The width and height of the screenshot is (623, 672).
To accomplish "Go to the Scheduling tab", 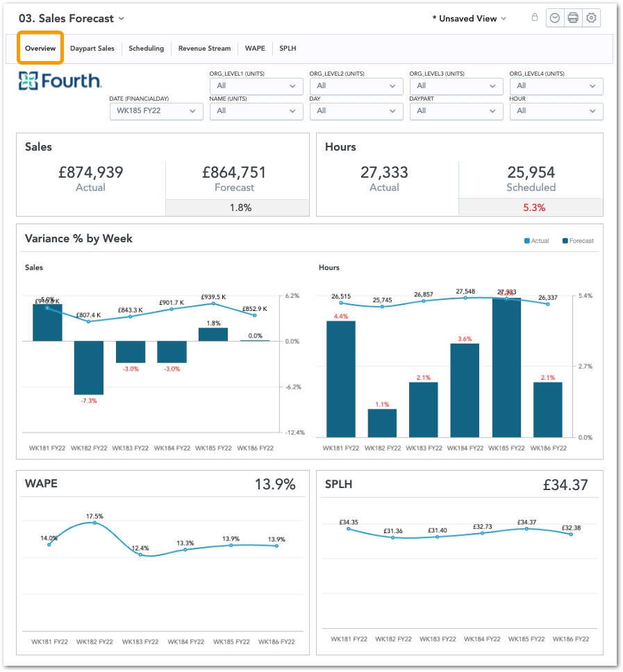I will 147,49.
